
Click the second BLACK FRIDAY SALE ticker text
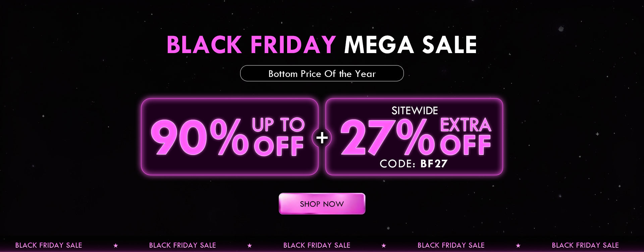pyautogui.click(x=182, y=245)
